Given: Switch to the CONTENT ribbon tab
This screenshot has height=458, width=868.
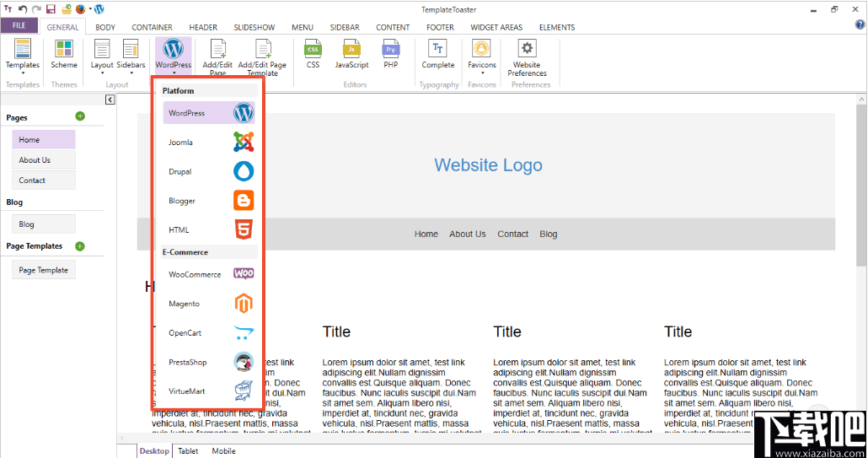Looking at the screenshot, I should (x=393, y=27).
